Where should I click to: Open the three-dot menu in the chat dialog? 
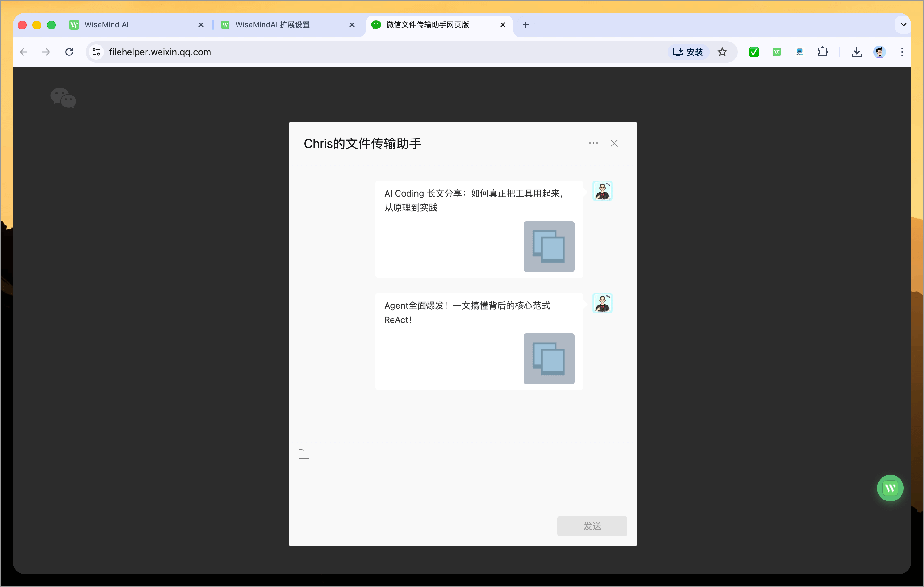pyautogui.click(x=593, y=143)
